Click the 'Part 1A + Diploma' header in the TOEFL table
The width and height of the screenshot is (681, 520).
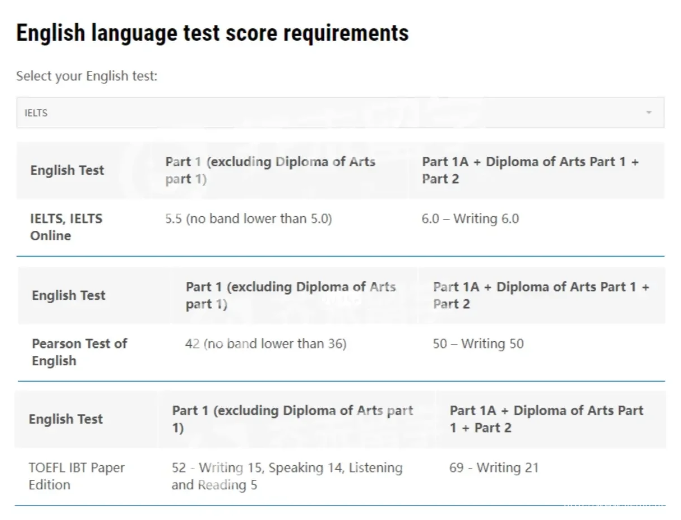(546, 419)
